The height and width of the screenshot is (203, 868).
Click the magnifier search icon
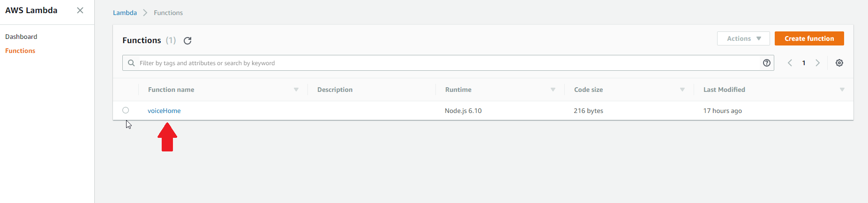pyautogui.click(x=131, y=63)
